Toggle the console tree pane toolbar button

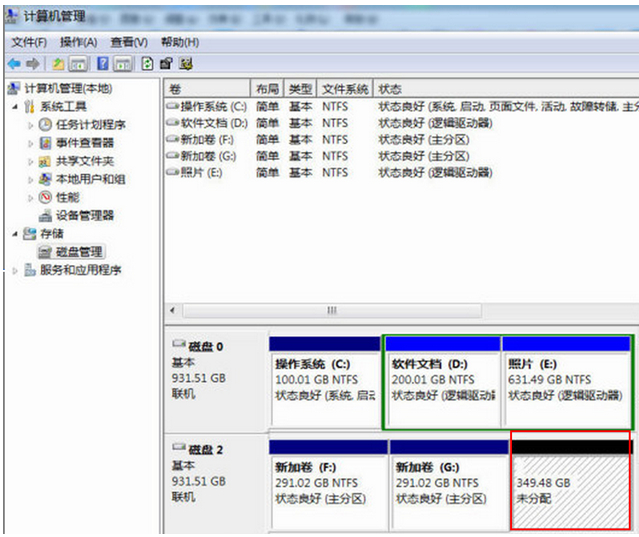78,63
